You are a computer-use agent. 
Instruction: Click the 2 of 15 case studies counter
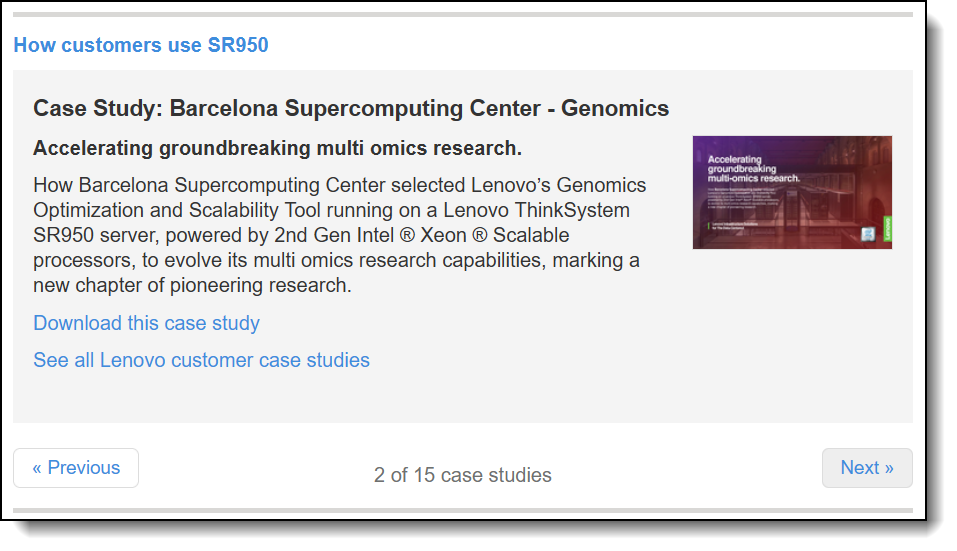(462, 475)
